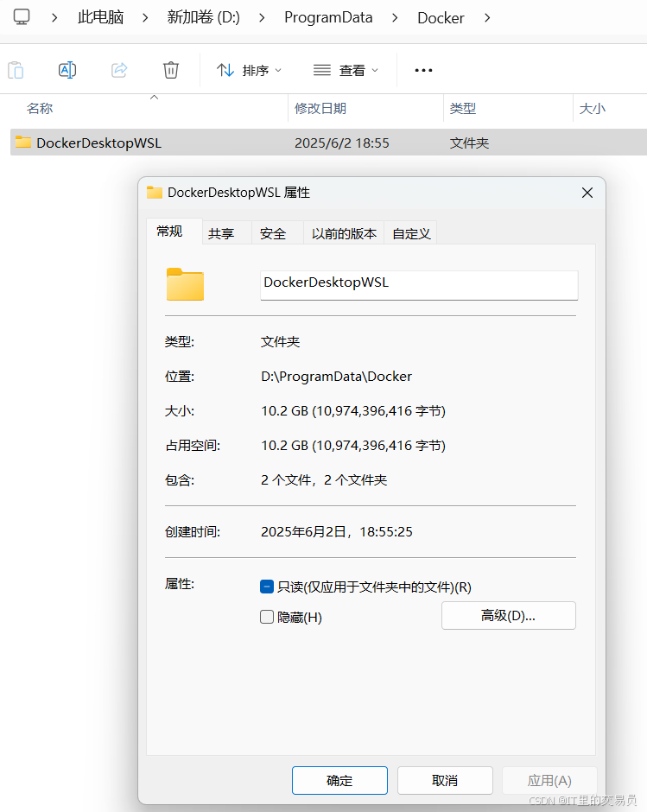
Task: Click the share icon in Explorer toolbar
Action: (x=119, y=70)
